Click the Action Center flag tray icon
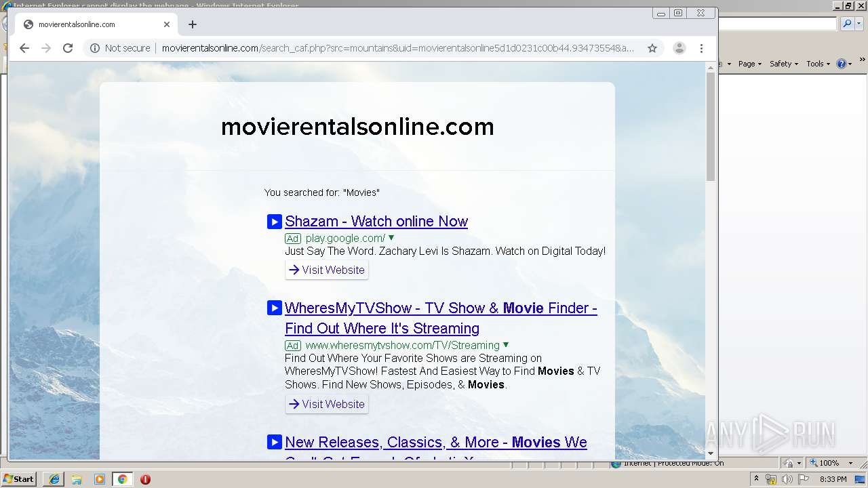Screen dimensions: 868x488 (804, 479)
